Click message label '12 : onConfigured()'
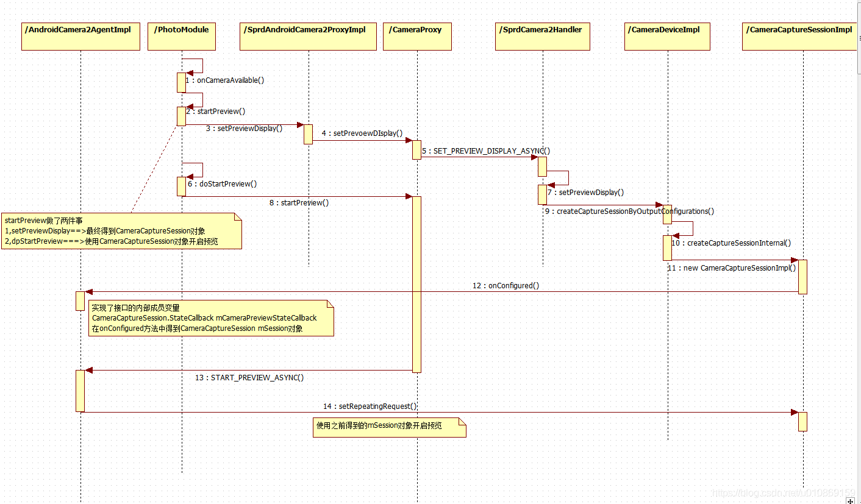Screen dimensions: 861x504 click(x=506, y=285)
